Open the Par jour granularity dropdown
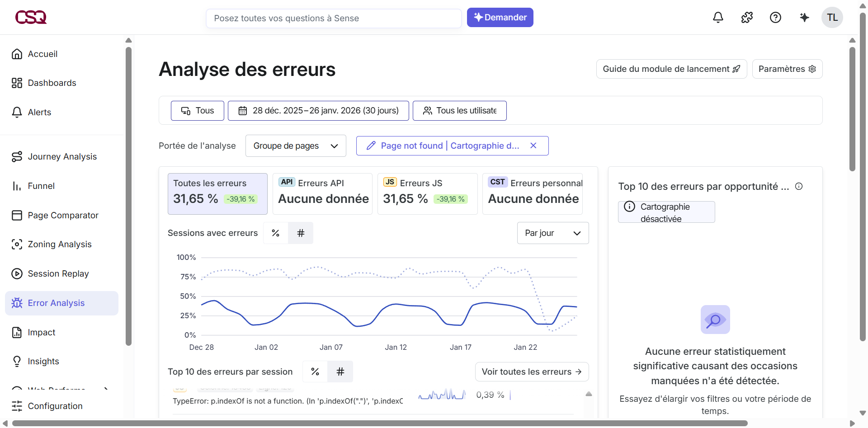Viewport: 868px width, 428px height. click(552, 233)
